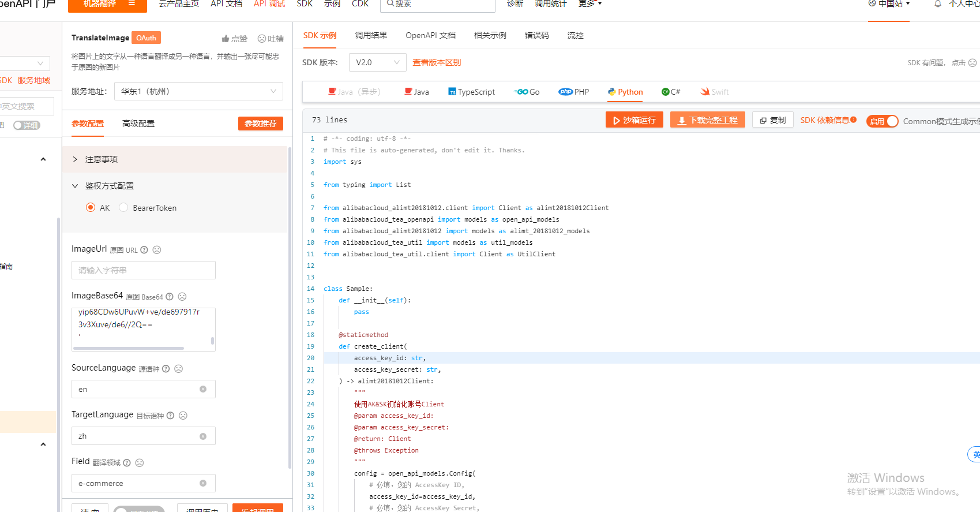Switch to the 调用结果 tab
Image resolution: width=980 pixels, height=512 pixels.
click(x=371, y=35)
